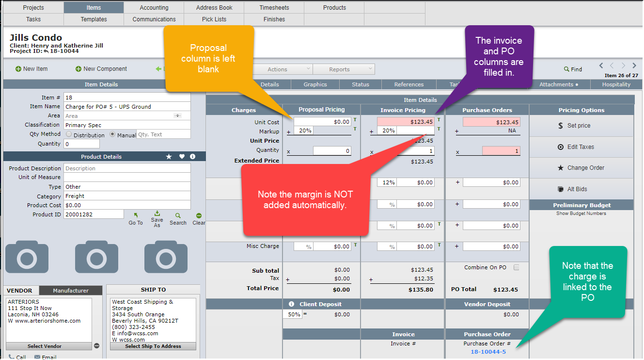This screenshot has width=644, height=360.
Task: Click the Go To product icon
Action: 136,215
